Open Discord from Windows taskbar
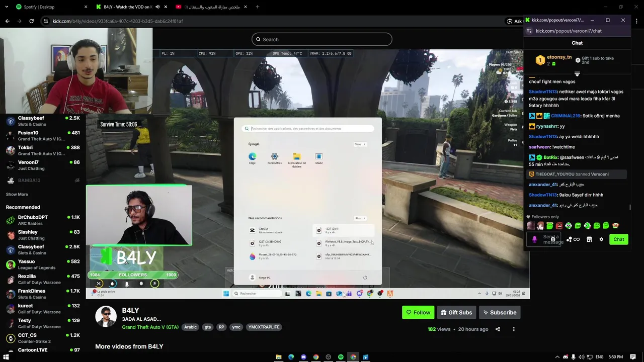 pyautogui.click(x=303, y=357)
